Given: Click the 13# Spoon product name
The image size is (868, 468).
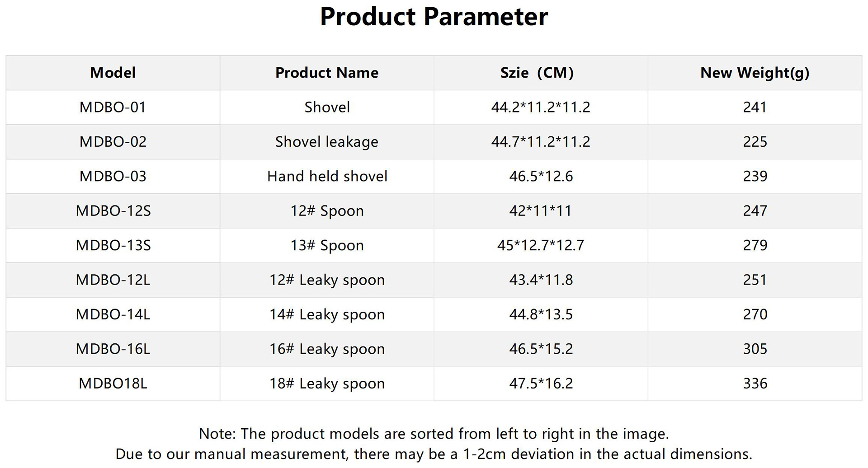Looking at the screenshot, I should pyautogui.click(x=327, y=245).
